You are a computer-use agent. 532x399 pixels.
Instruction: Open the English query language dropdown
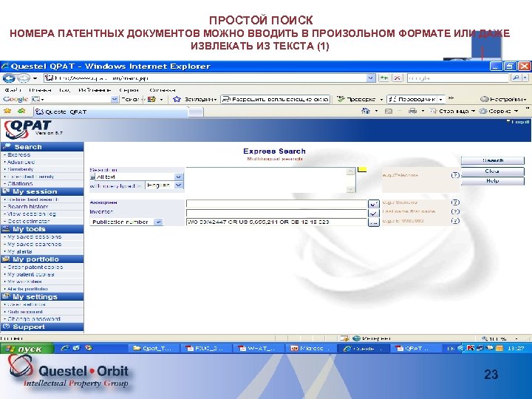(179, 185)
